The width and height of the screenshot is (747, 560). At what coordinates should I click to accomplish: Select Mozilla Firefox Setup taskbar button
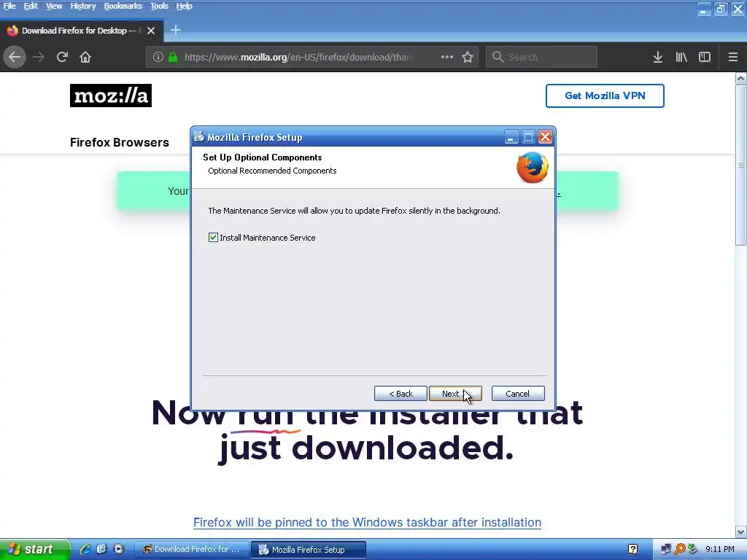coord(309,549)
